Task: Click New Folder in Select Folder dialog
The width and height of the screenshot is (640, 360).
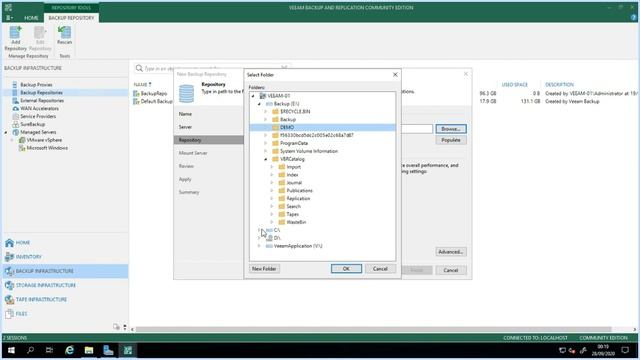Action: [264, 269]
